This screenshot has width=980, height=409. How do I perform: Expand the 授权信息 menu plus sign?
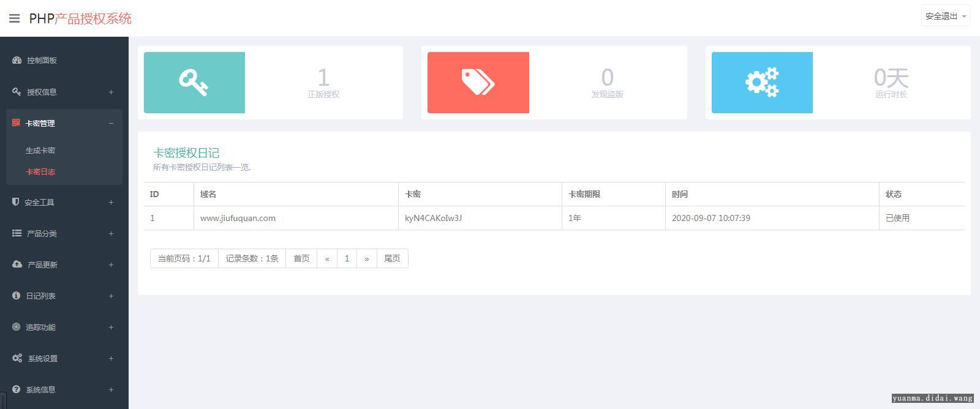point(111,92)
